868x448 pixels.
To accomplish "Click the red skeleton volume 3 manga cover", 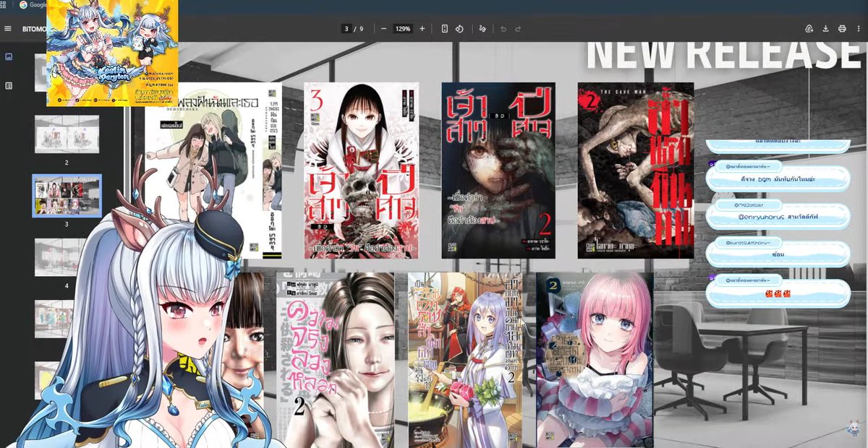I will click(361, 171).
